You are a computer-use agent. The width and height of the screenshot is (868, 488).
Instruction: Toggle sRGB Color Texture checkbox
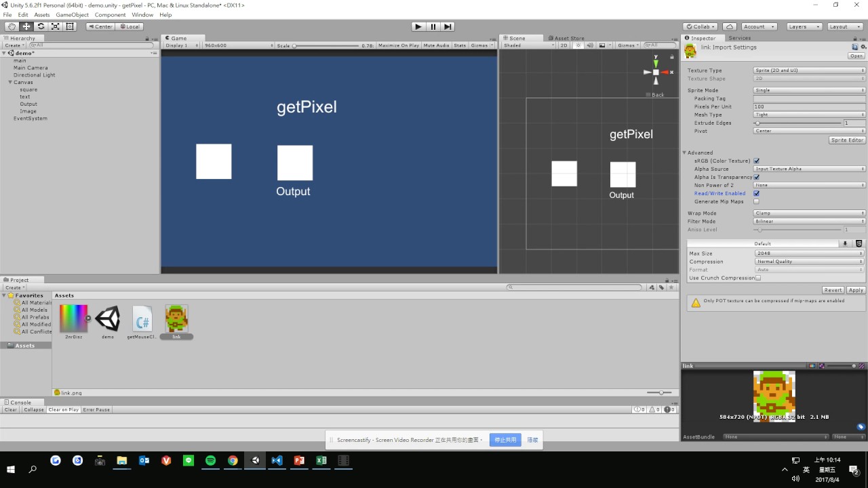pyautogui.click(x=757, y=161)
